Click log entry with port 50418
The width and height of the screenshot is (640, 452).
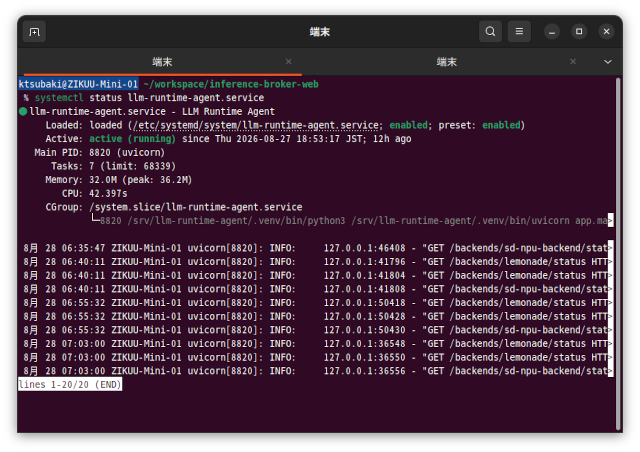[x=317, y=303]
